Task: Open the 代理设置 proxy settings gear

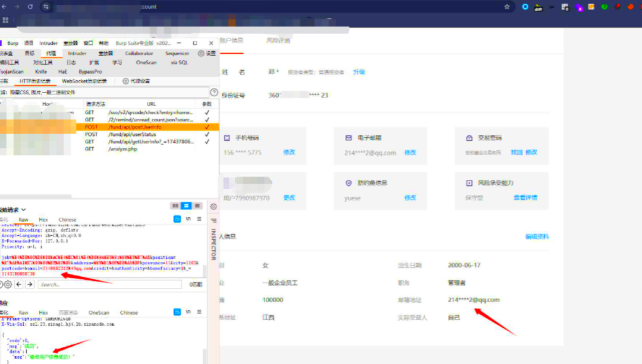Action: [125, 81]
